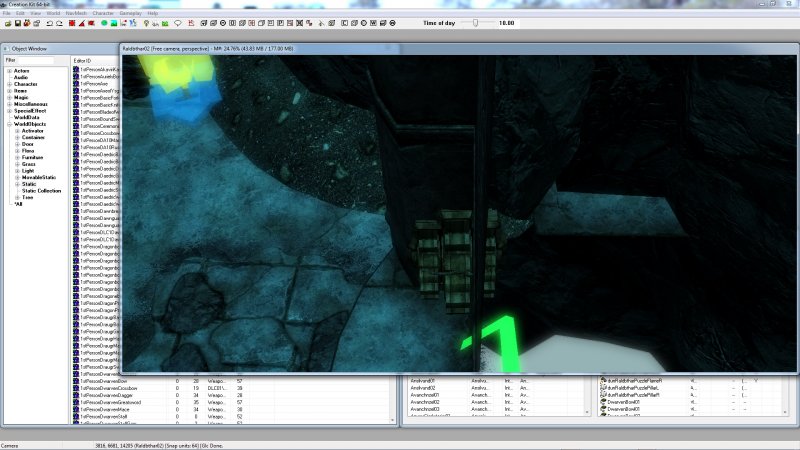Click the speech bubble Filtered Dialogue icon
The image size is (800, 450).
tap(178, 23)
